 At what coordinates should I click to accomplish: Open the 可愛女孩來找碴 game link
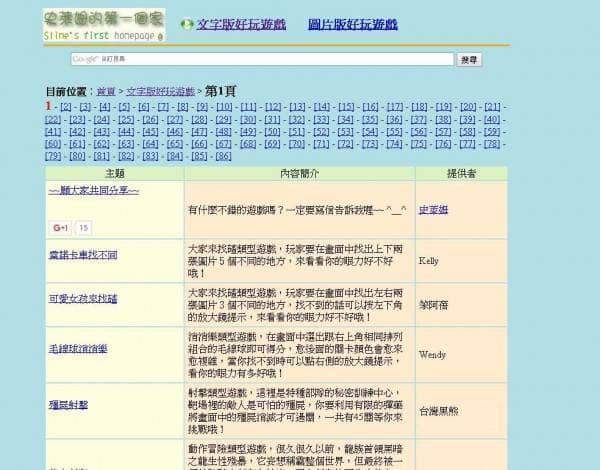coord(83,299)
